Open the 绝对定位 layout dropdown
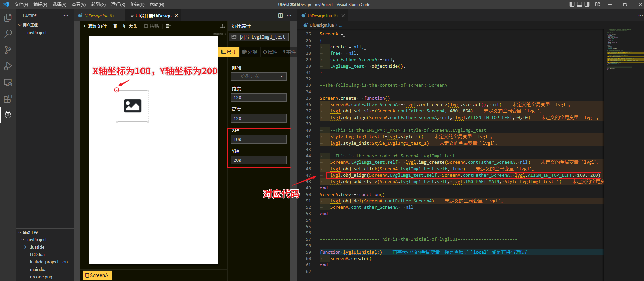The height and width of the screenshot is (281, 644). point(259,76)
